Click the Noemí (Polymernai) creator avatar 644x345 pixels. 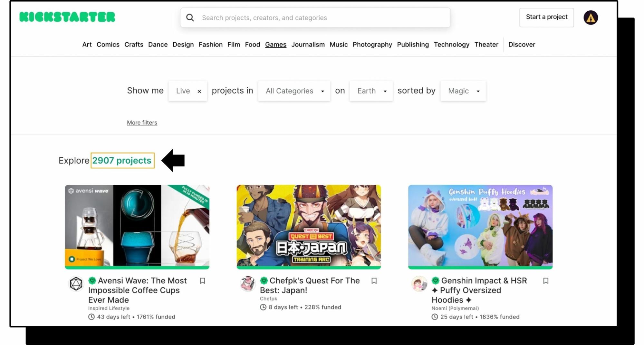(x=419, y=284)
